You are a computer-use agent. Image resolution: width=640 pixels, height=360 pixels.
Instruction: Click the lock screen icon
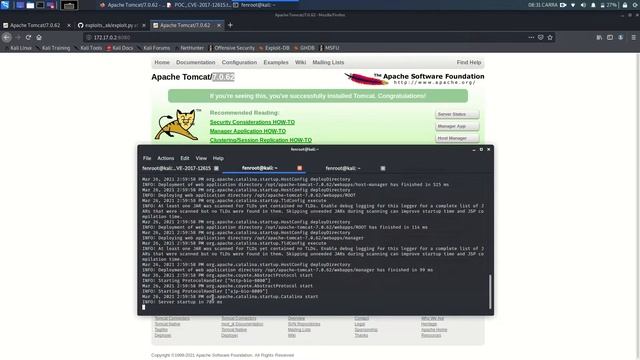point(624,5)
